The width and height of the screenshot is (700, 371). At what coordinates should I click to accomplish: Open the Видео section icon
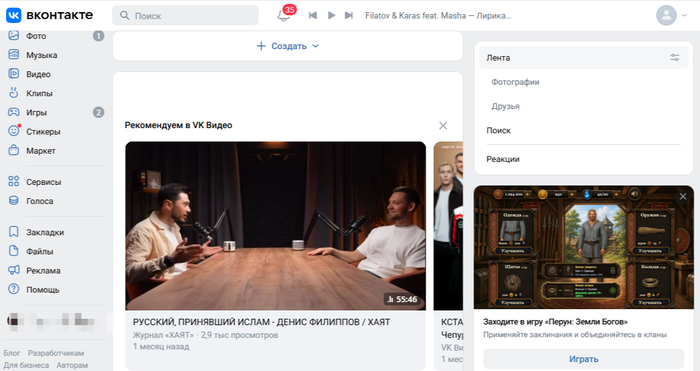[x=14, y=74]
